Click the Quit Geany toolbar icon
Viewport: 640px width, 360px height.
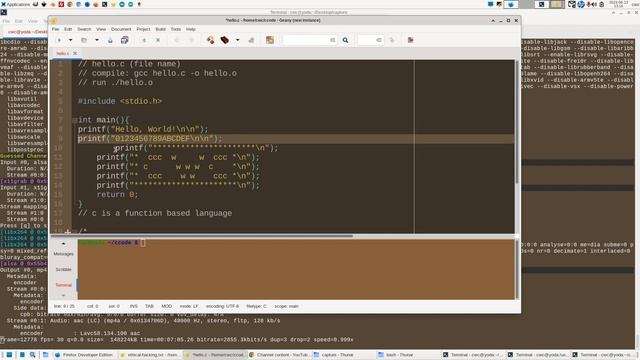coord(411,40)
